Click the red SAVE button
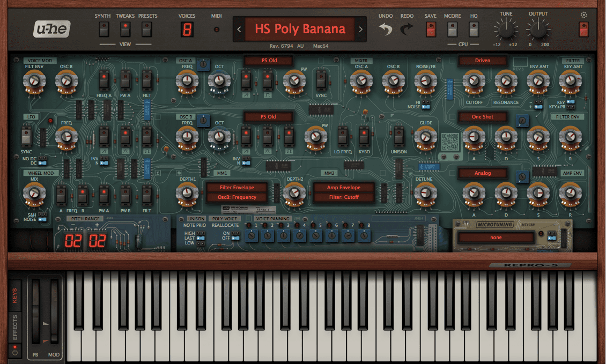Screen dimensions: 606x364 (x=431, y=29)
